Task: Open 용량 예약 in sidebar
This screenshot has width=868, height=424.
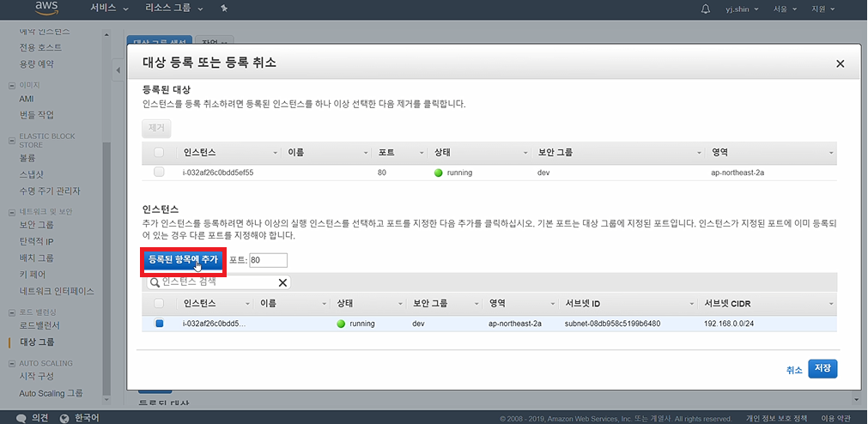Action: pos(37,64)
